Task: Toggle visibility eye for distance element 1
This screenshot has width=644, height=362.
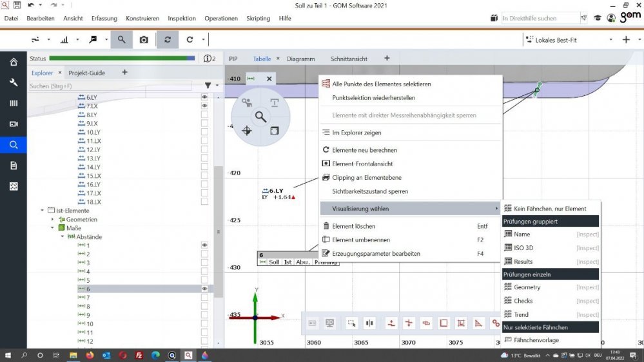Action: [204, 245]
